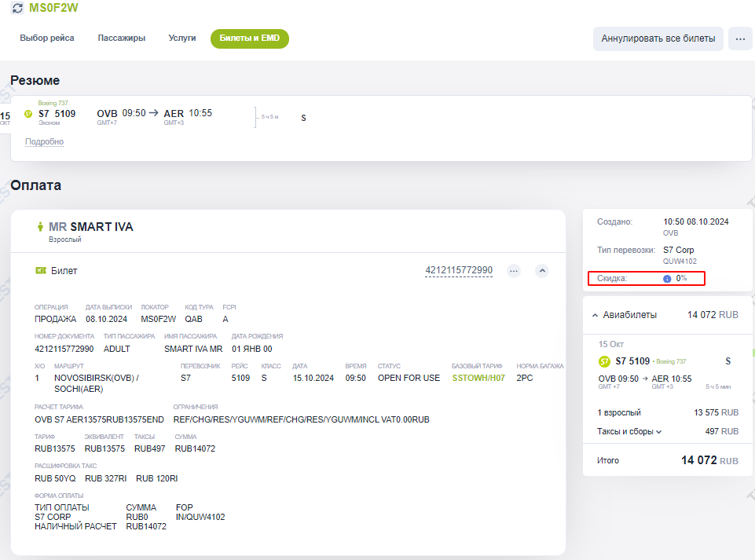This screenshot has width=755, height=560.
Task: Open the Пассажиры tab
Action: coord(121,38)
